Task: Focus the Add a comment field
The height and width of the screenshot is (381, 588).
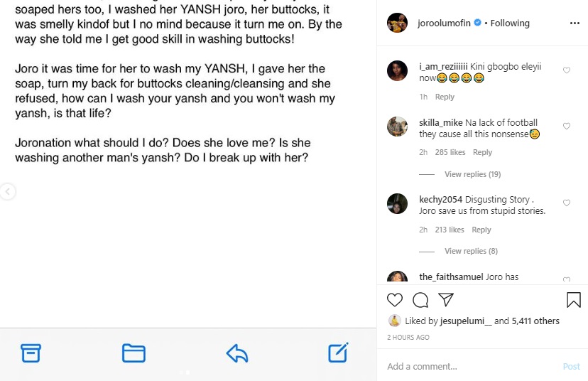Action: pyautogui.click(x=469, y=367)
